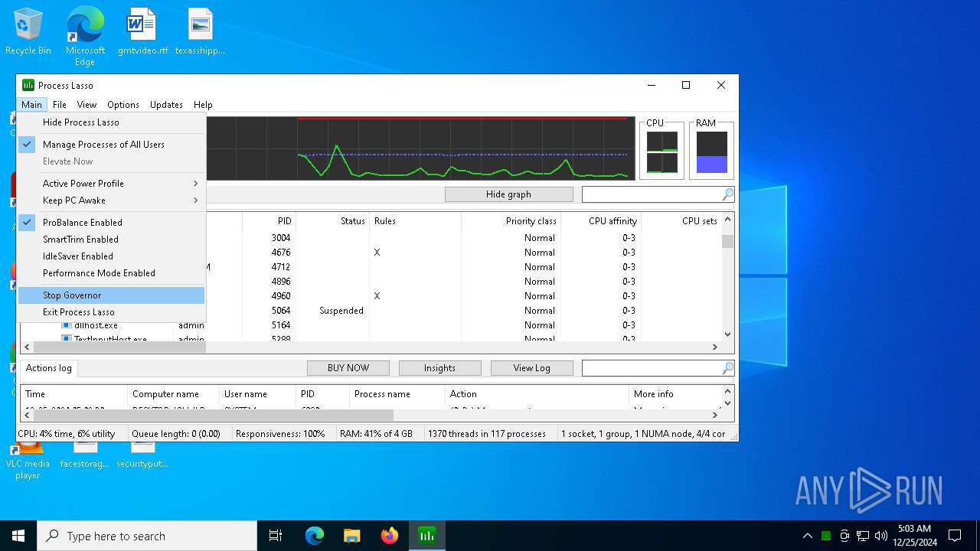The image size is (980, 551).
Task: Sort by the Priority class column
Action: click(511, 221)
